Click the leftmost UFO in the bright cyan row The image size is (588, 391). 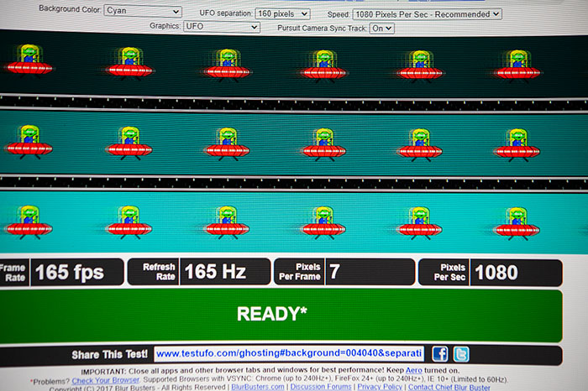29,221
